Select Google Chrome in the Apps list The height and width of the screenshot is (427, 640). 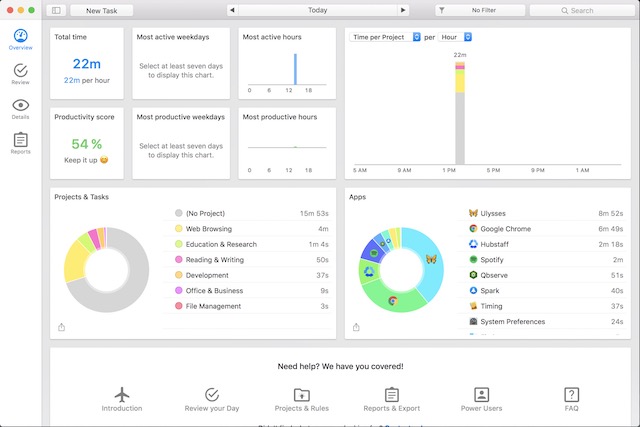[546, 229]
